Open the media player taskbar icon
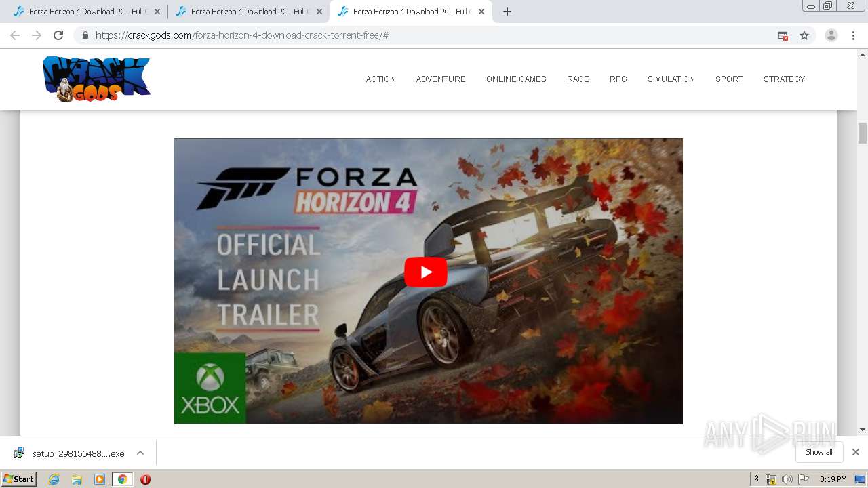 100,479
